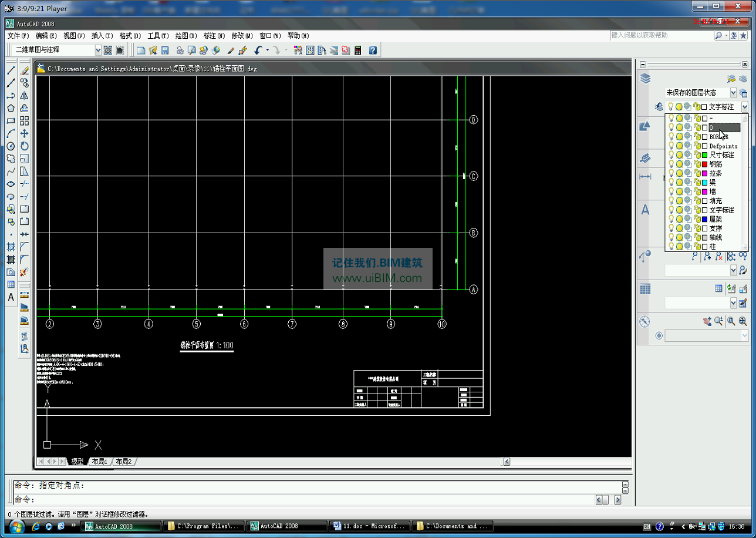
Task: Activate the Move tool
Action: point(25,133)
